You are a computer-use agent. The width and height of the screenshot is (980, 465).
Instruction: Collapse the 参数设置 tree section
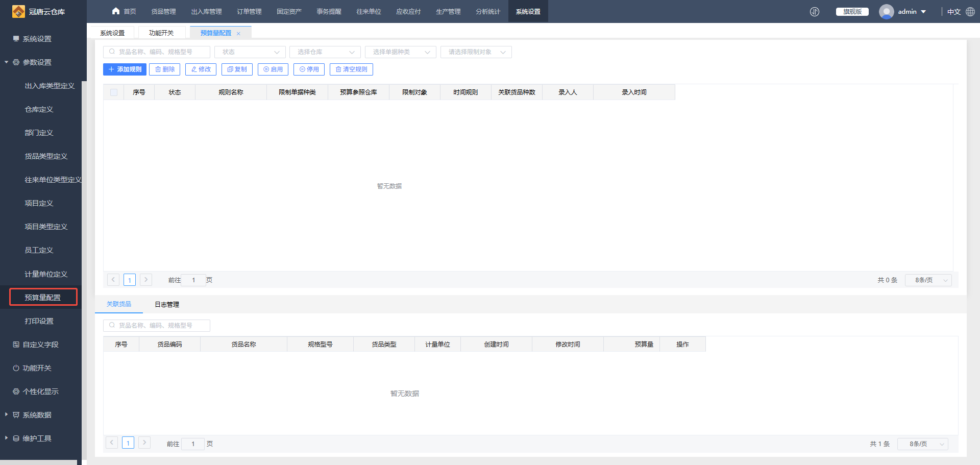tap(6, 62)
